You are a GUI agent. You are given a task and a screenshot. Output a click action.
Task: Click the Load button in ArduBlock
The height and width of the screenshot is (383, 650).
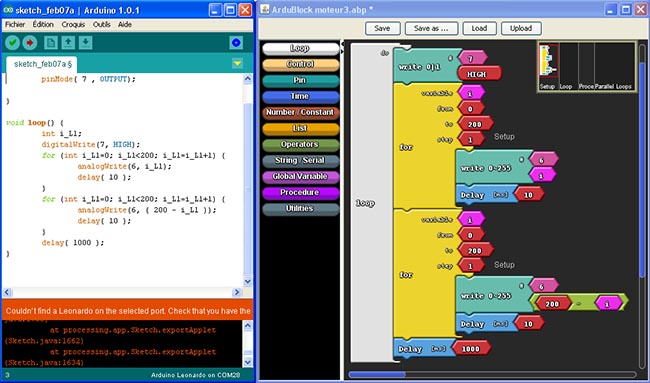[479, 28]
